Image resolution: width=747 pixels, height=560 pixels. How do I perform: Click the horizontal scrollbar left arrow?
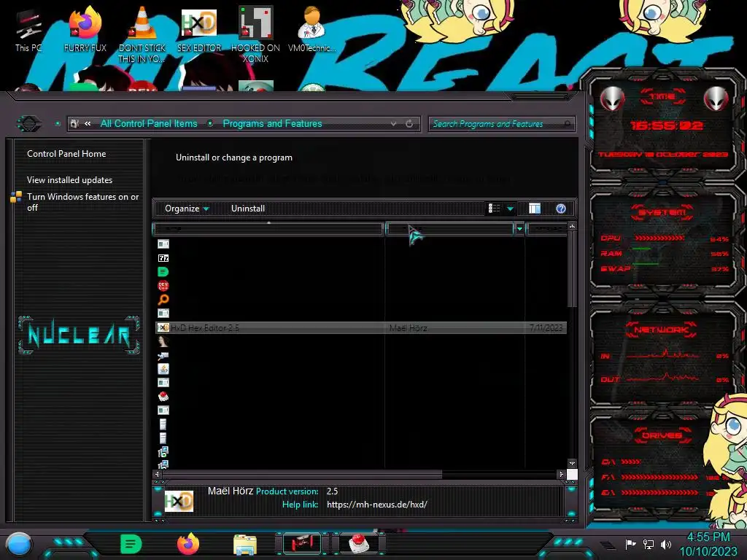158,474
